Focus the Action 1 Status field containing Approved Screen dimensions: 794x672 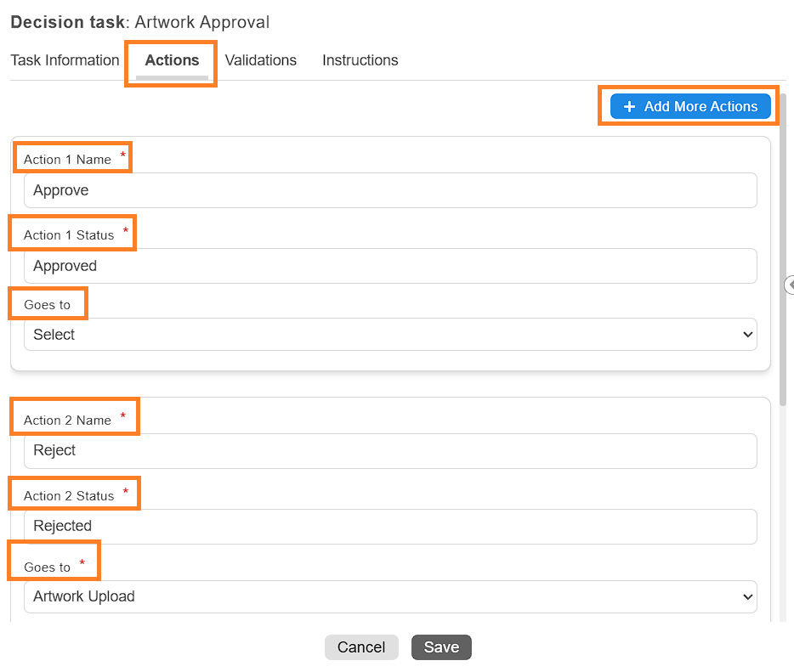390,266
